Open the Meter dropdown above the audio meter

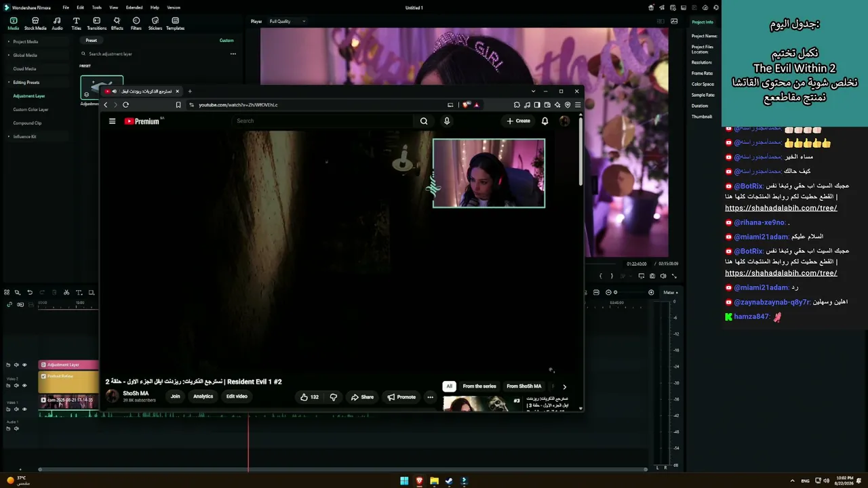point(671,292)
